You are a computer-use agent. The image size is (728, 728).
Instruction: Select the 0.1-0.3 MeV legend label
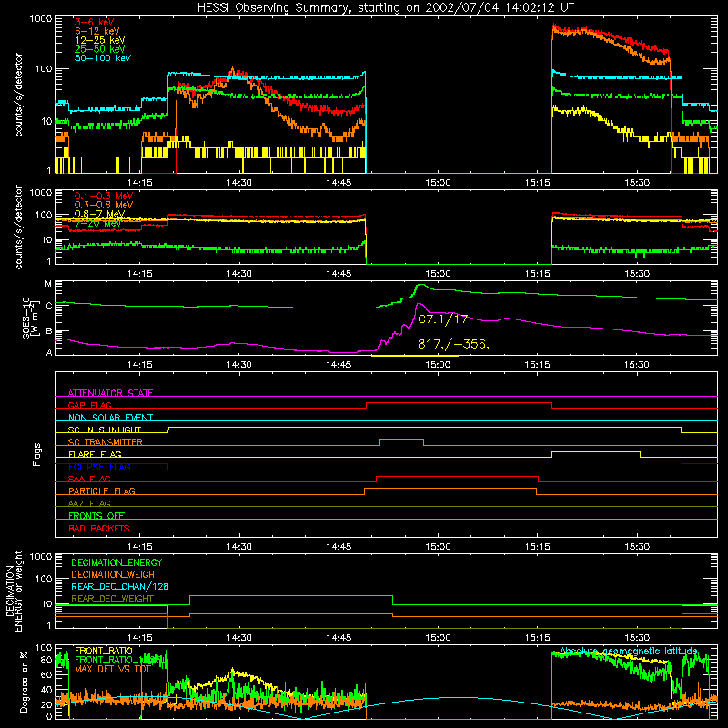click(x=104, y=196)
